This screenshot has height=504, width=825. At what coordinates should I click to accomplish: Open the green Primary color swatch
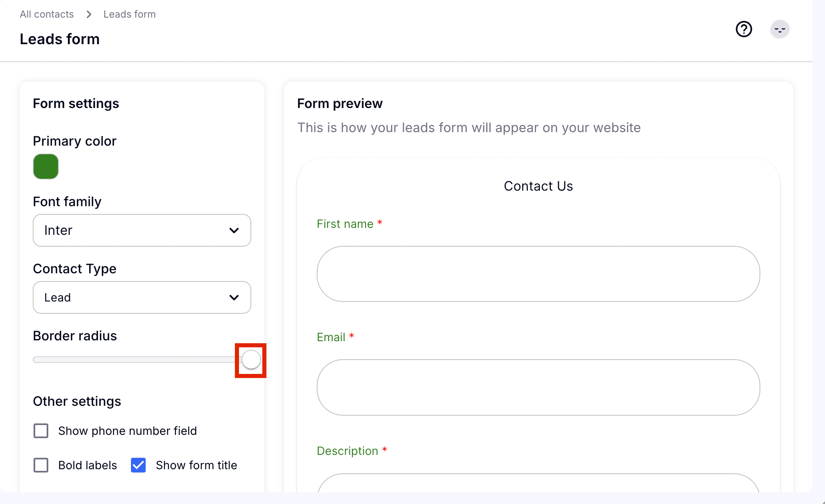click(46, 166)
